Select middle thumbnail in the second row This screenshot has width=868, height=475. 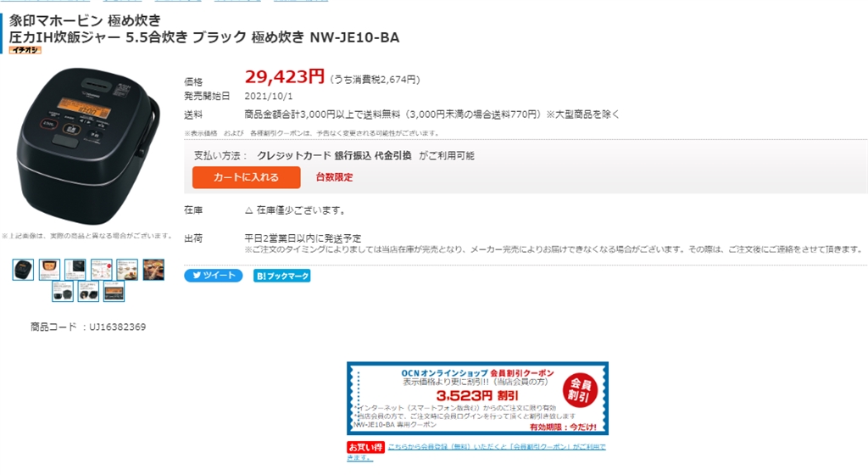coord(88,291)
